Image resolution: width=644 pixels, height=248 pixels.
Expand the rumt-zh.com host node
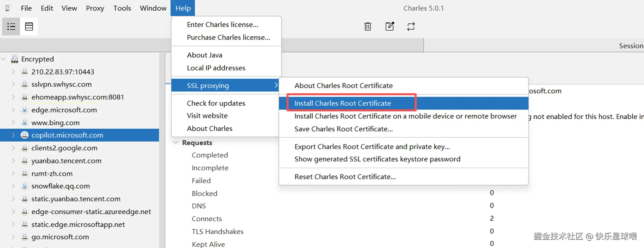[x=13, y=173]
